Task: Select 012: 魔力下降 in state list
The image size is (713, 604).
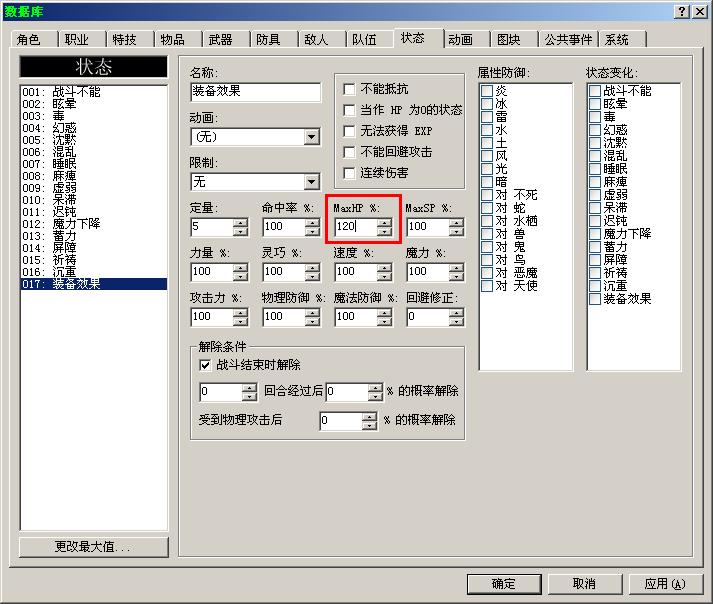Action: pyautogui.click(x=94, y=224)
